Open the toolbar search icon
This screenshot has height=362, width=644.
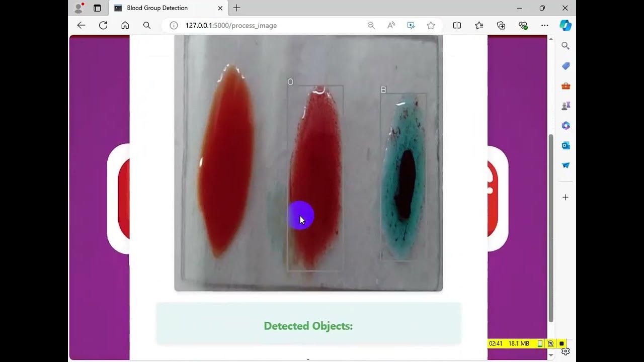click(x=146, y=25)
